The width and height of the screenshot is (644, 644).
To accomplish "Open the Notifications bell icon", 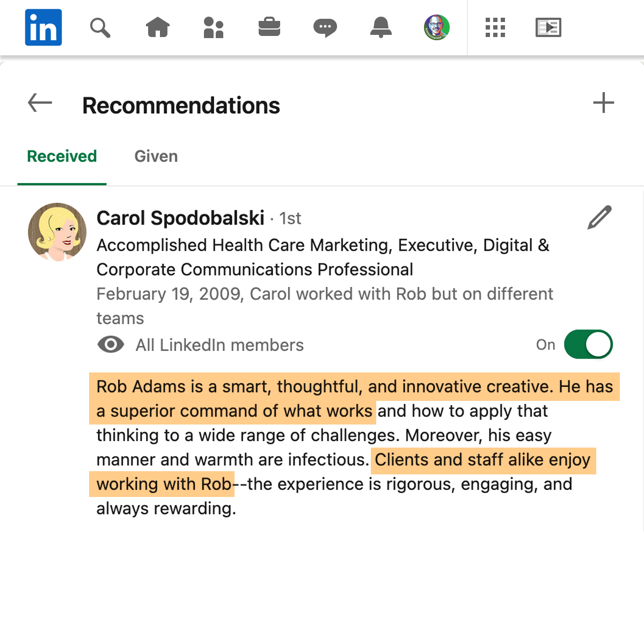I will pyautogui.click(x=381, y=27).
